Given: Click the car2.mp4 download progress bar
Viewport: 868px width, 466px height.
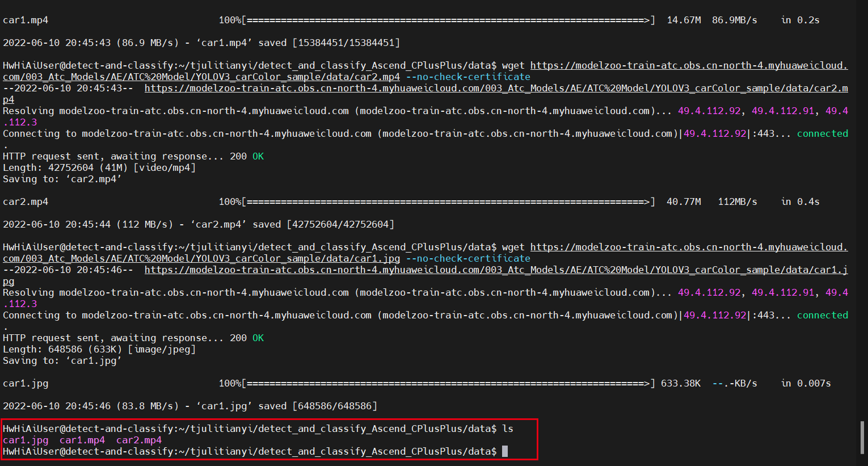Looking at the screenshot, I should click(x=448, y=201).
